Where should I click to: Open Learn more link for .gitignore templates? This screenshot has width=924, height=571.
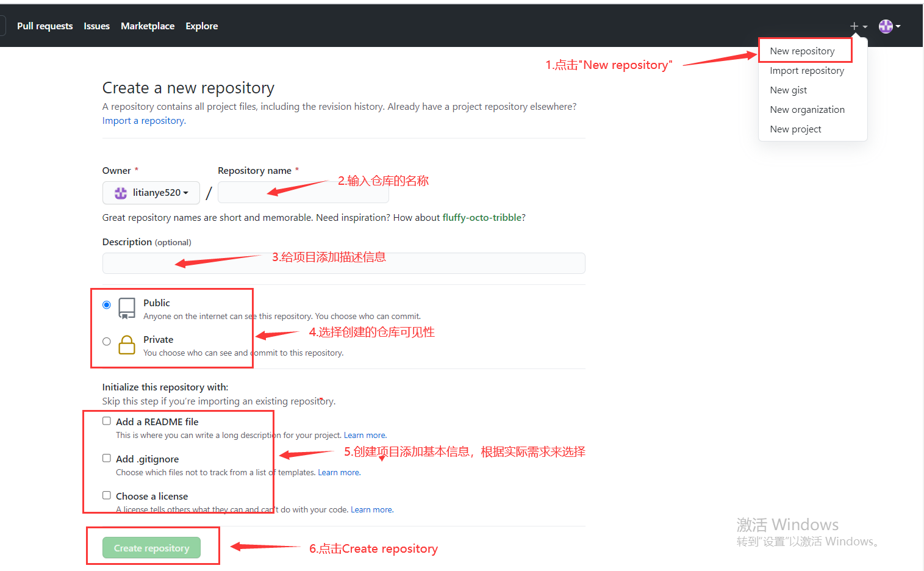pyautogui.click(x=338, y=473)
